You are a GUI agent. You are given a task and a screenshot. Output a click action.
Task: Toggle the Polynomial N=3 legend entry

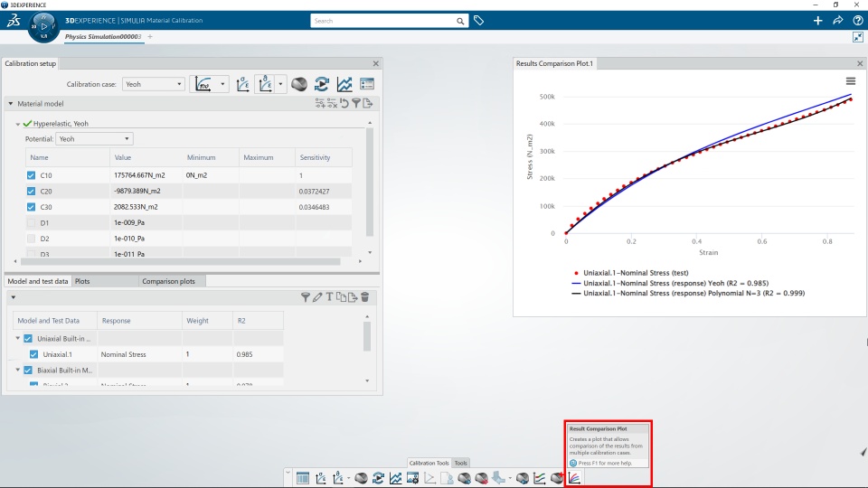pyautogui.click(x=687, y=293)
